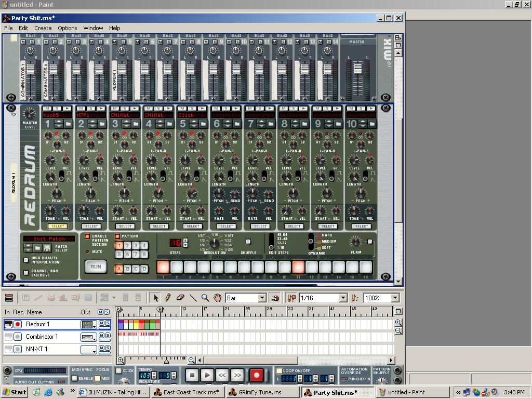Click the RUN button on Redrum
The width and height of the screenshot is (532, 399).
(x=96, y=267)
